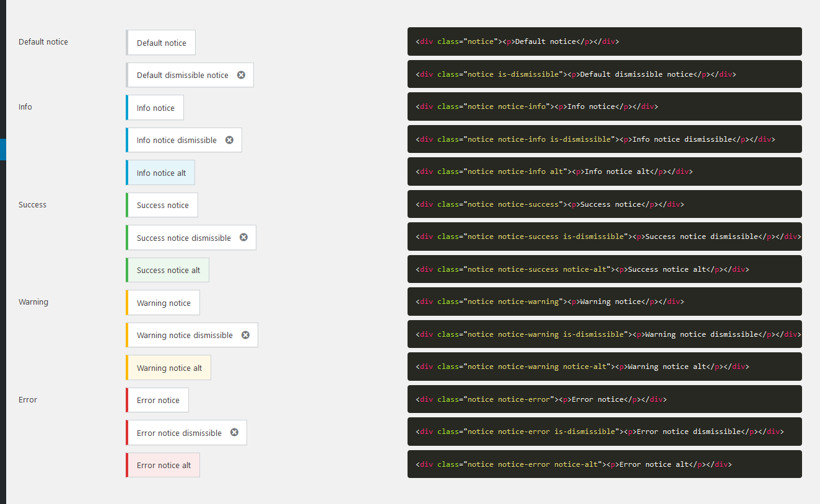820x504 pixels.
Task: Dismiss the Default dismissible notice
Action: tap(241, 75)
